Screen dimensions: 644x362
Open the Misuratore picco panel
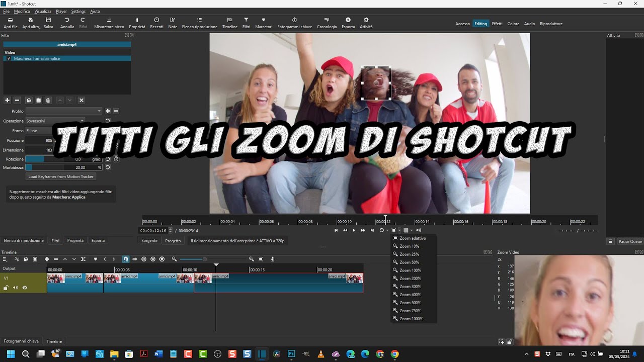tap(109, 23)
